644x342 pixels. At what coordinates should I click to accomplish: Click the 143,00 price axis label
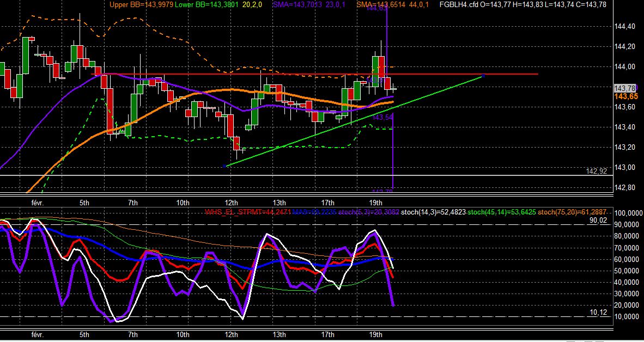pos(626,167)
